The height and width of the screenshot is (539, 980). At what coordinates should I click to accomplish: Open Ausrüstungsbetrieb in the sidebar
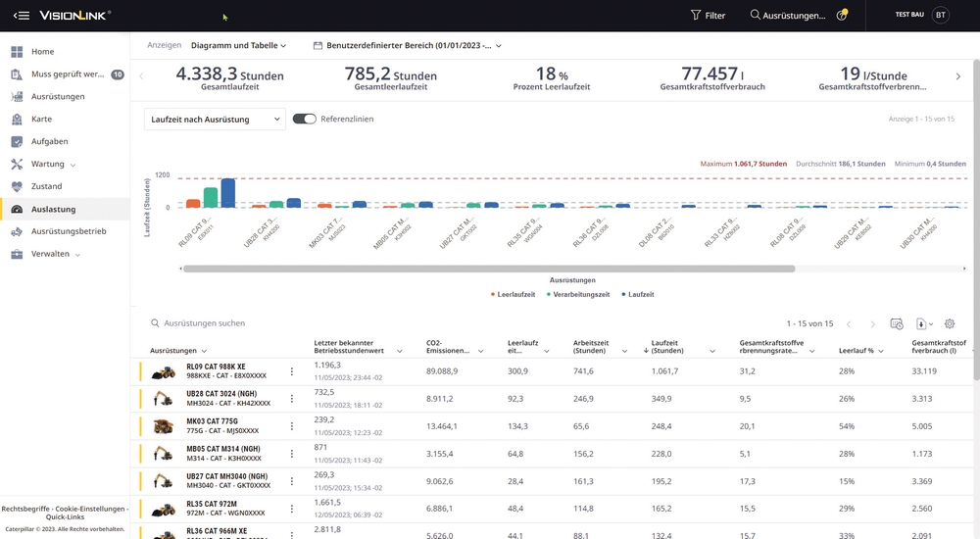69,231
